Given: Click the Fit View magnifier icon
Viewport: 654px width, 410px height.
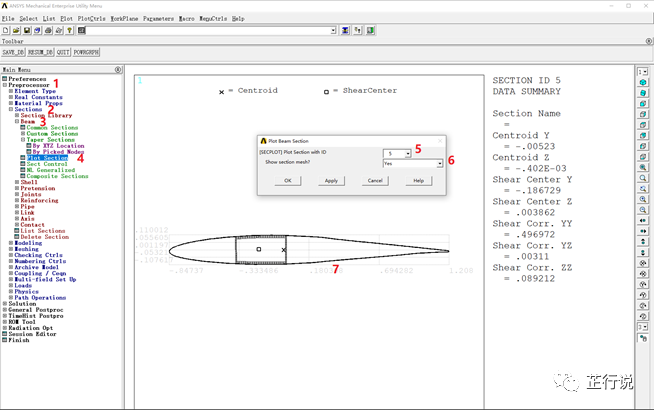Looking at the screenshot, I should (x=643, y=167).
